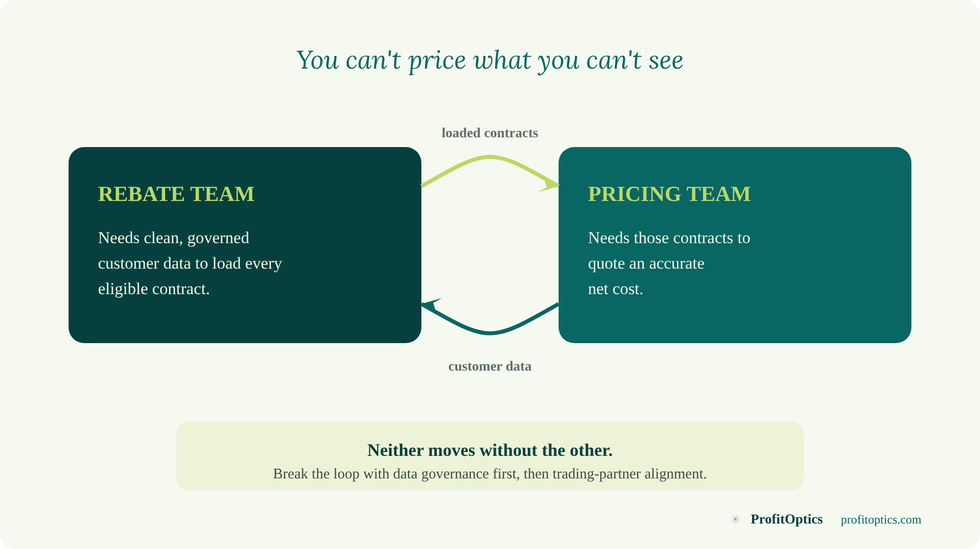Click the title 'You can't price what you can't see'
The height and width of the screenshot is (549, 980).
490,60
